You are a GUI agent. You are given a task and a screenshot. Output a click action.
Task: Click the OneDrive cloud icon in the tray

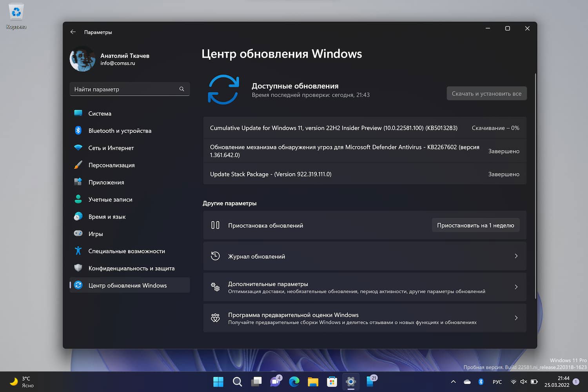point(466,381)
